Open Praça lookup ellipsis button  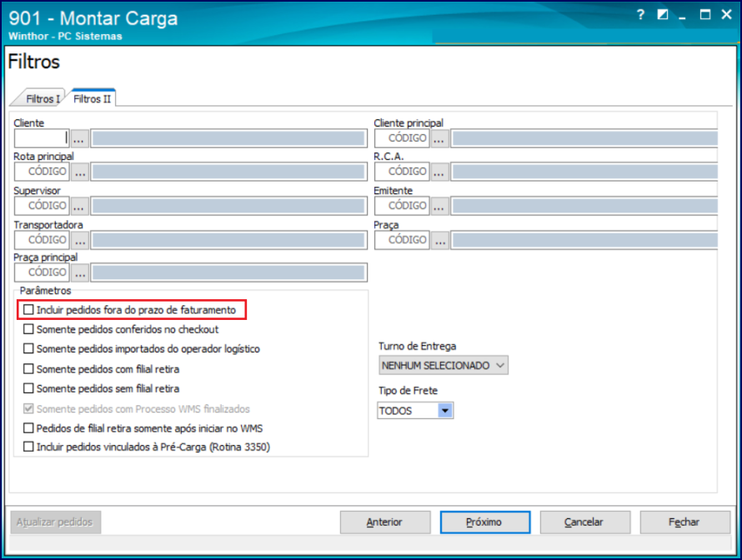(x=440, y=240)
